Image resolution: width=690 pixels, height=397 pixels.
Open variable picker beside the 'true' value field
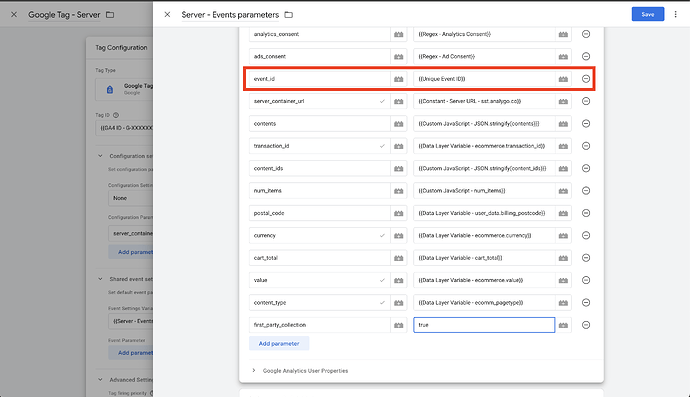tap(563, 325)
